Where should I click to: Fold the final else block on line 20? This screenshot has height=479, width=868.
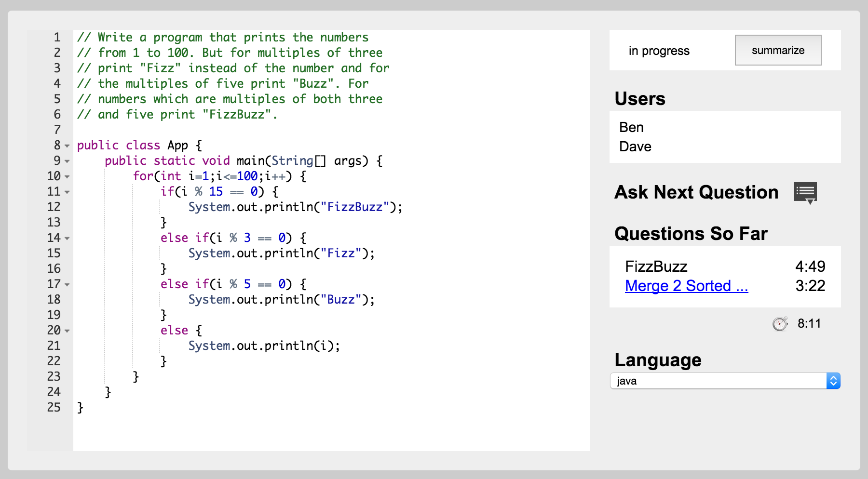click(67, 331)
